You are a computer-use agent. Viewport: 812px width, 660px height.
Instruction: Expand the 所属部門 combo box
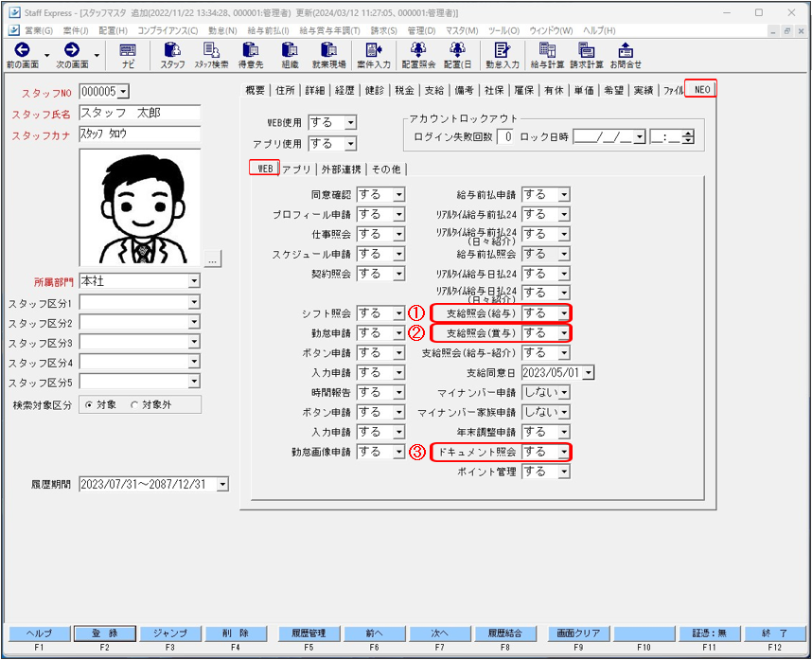tap(194, 281)
